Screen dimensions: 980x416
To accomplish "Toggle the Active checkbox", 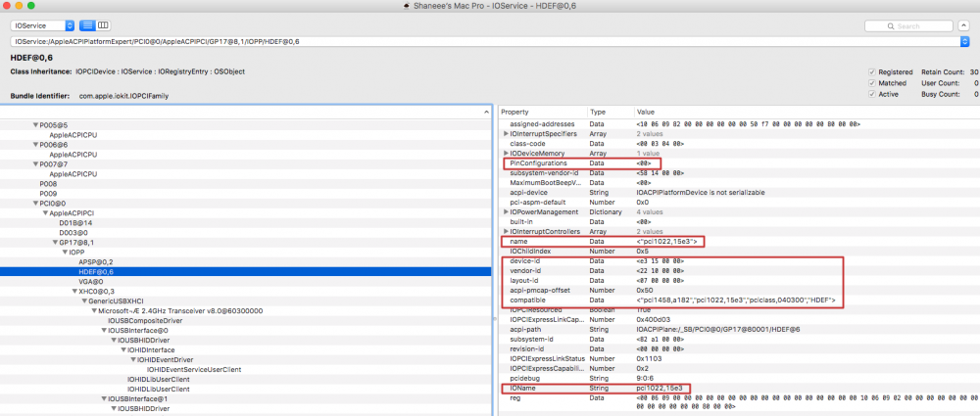I will (x=872, y=94).
